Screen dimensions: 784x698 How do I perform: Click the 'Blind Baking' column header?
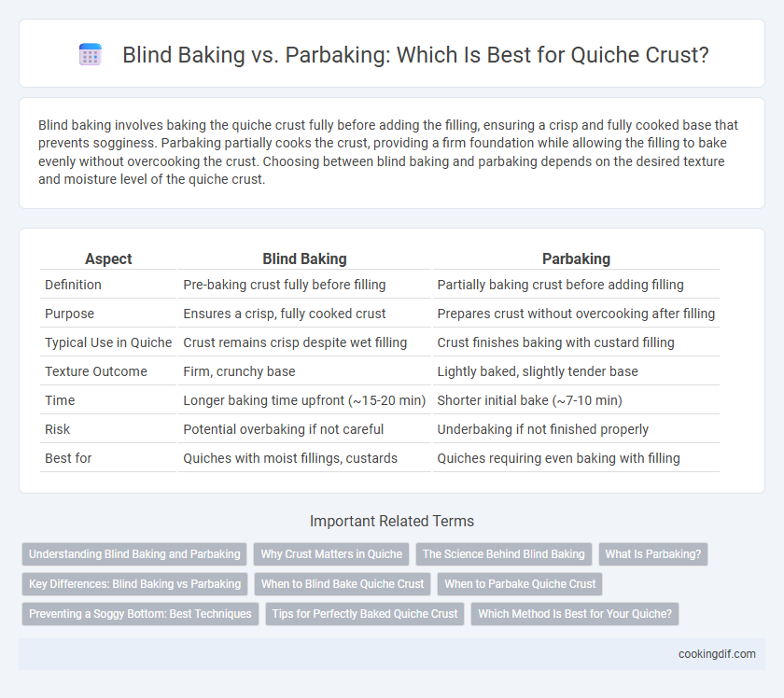point(304,258)
